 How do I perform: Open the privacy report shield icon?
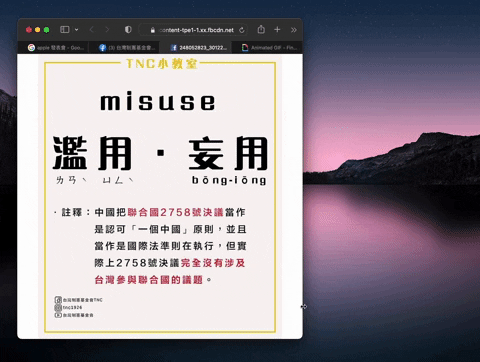click(x=128, y=30)
